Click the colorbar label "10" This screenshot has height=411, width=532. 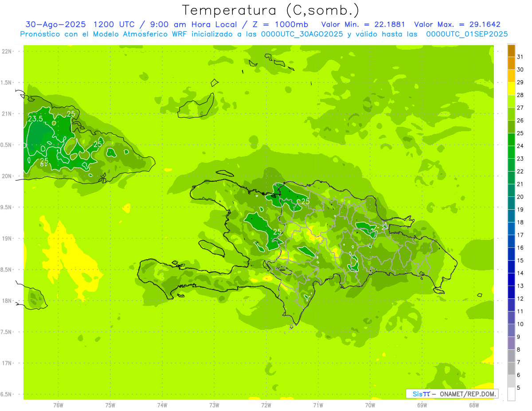(520, 324)
